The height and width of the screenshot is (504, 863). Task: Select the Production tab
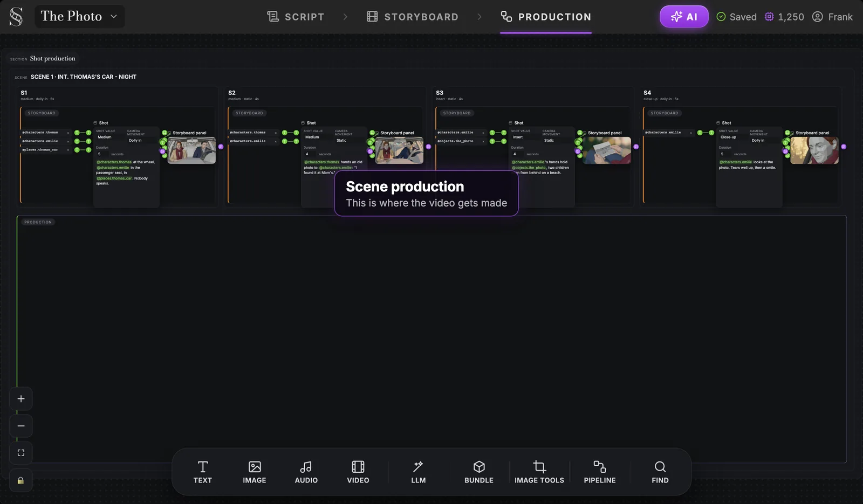click(x=546, y=17)
